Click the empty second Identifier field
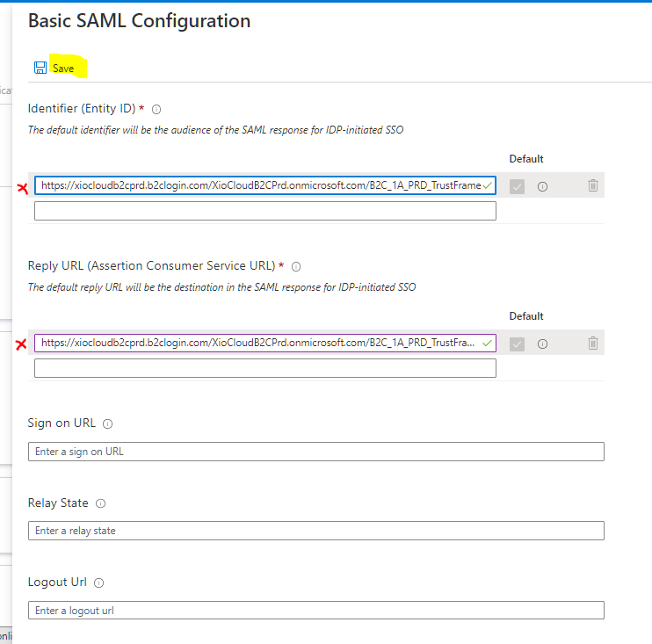Image resolution: width=652 pixels, height=644 pixels. click(264, 211)
